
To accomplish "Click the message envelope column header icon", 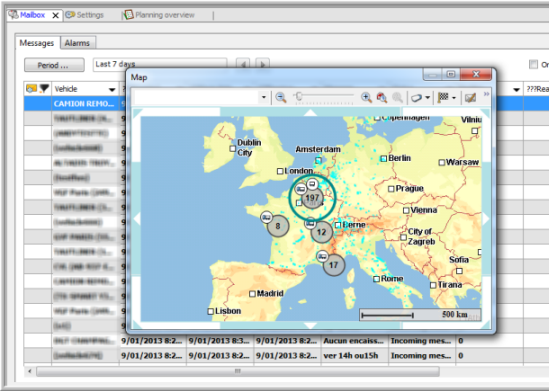I will click(x=31, y=89).
